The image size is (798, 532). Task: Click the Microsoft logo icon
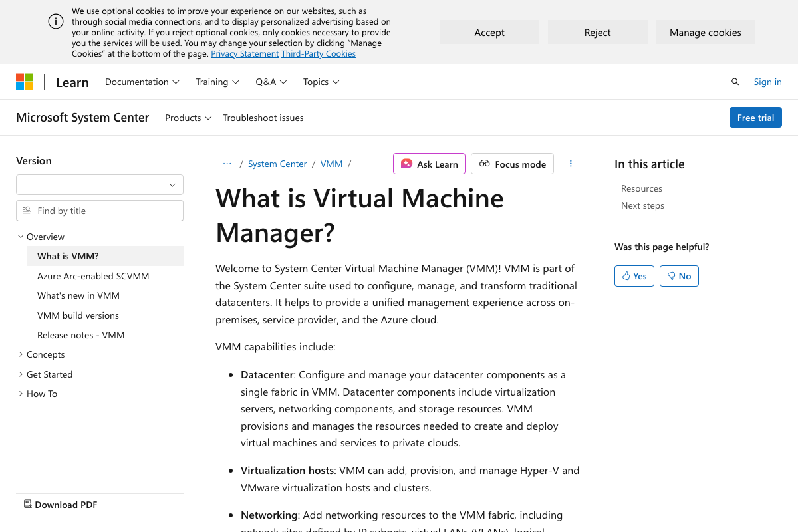[x=25, y=82]
